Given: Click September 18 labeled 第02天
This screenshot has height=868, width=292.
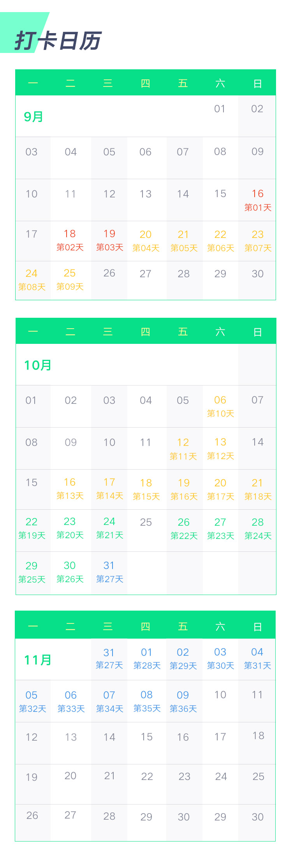Looking at the screenshot, I should pos(70,240).
